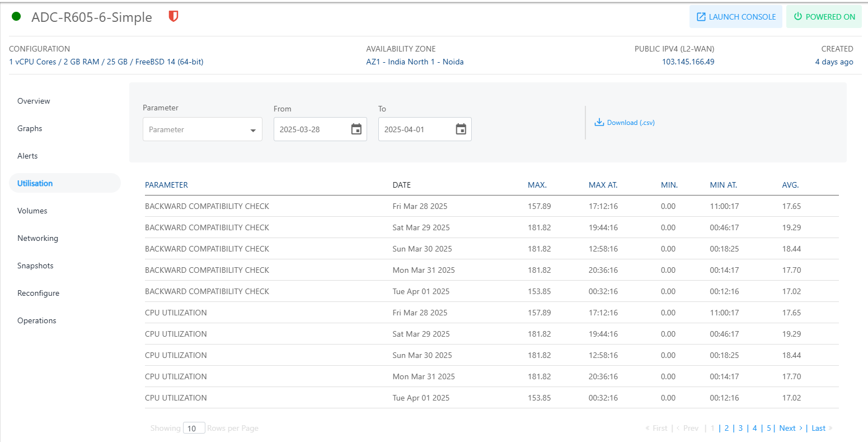The image size is (868, 442).
Task: Click the green status dot beside ADC-R605-6-Simple
Action: [x=16, y=17]
